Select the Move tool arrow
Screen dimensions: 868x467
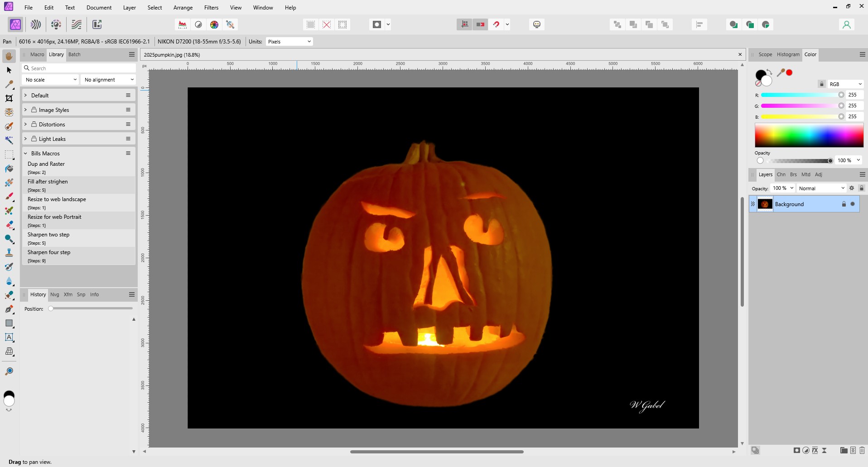[x=9, y=70]
